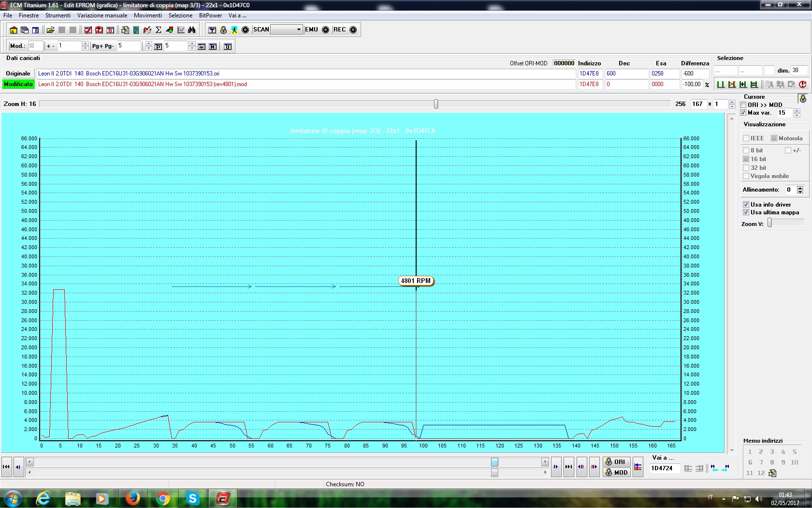The height and width of the screenshot is (508, 812).
Task: Click the Zoom H slider handle
Action: click(x=436, y=104)
